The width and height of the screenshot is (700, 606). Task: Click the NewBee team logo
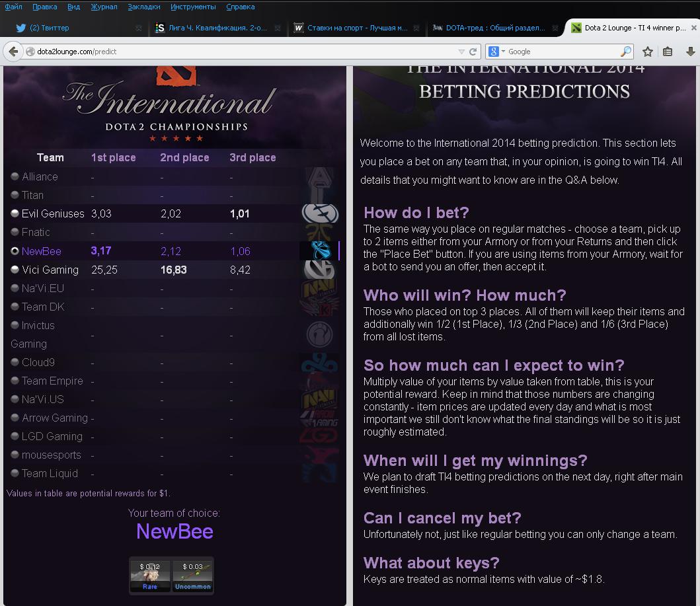320,250
